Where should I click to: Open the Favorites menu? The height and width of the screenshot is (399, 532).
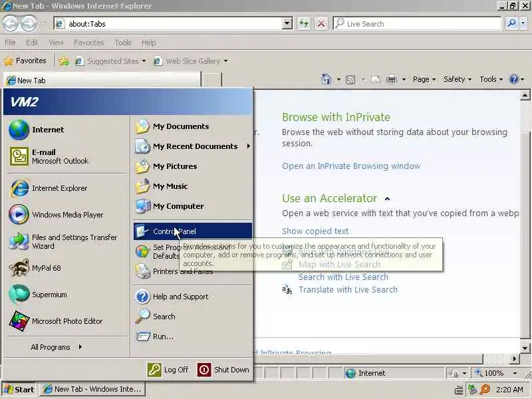[x=89, y=43]
